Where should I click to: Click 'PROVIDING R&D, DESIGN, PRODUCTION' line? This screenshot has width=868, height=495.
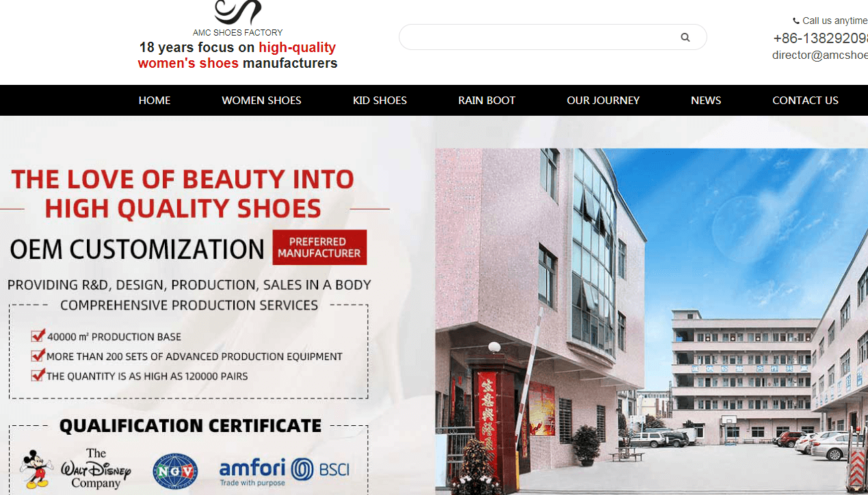(x=189, y=285)
